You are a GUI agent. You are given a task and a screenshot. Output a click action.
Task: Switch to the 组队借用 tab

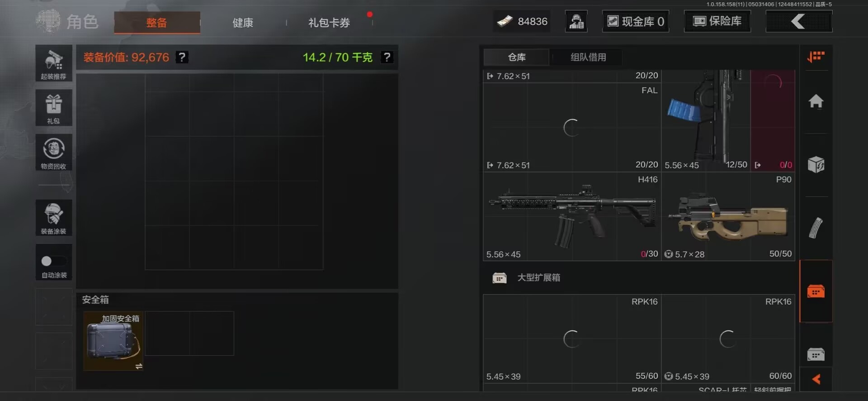point(588,57)
